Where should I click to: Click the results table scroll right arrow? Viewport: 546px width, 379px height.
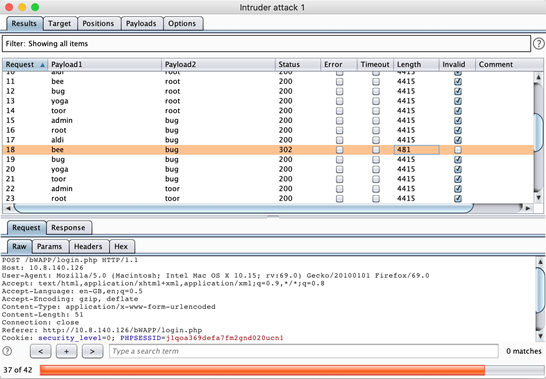coord(528,208)
